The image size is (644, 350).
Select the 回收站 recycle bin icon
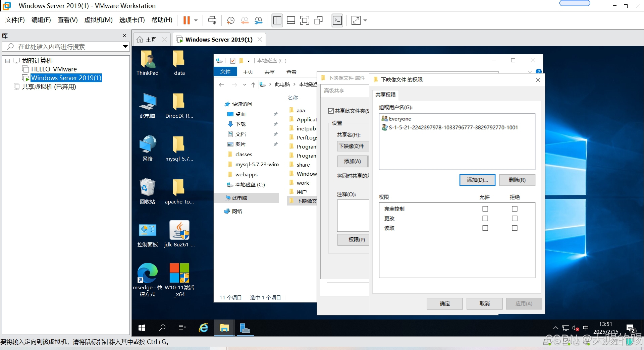[147, 192]
